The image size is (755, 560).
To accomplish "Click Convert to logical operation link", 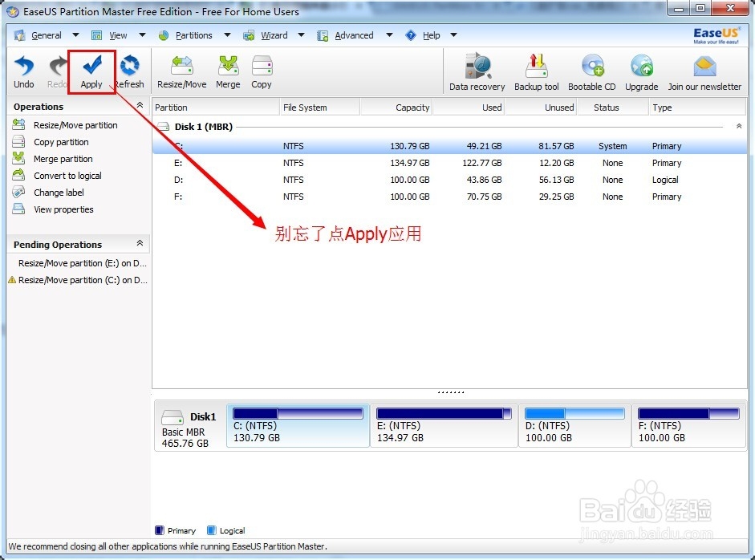I will (x=67, y=176).
